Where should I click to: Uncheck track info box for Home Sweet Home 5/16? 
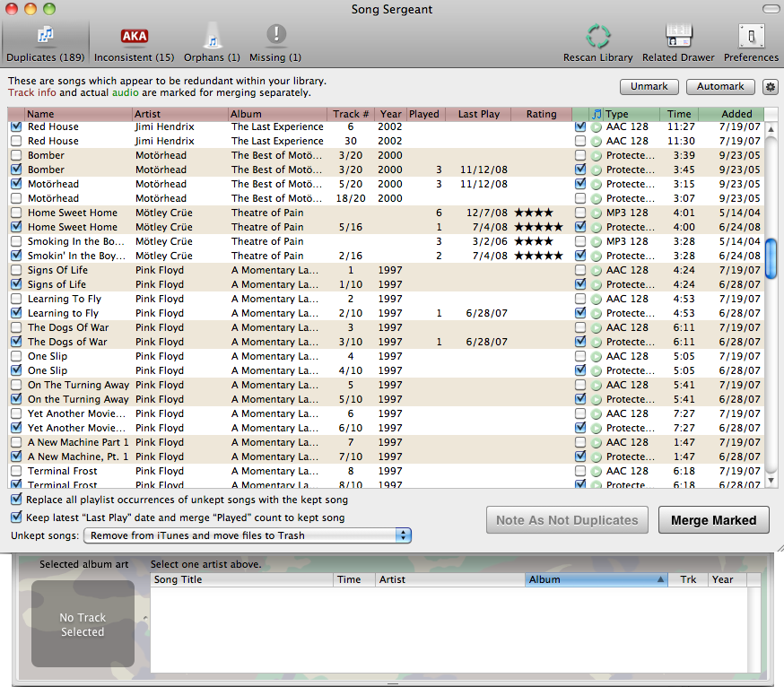16,227
